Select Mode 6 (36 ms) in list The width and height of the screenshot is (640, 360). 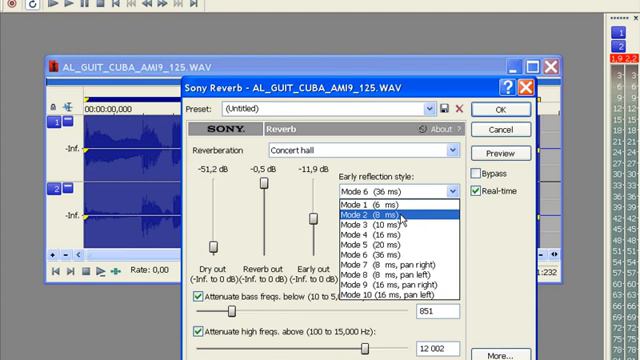pos(399,255)
